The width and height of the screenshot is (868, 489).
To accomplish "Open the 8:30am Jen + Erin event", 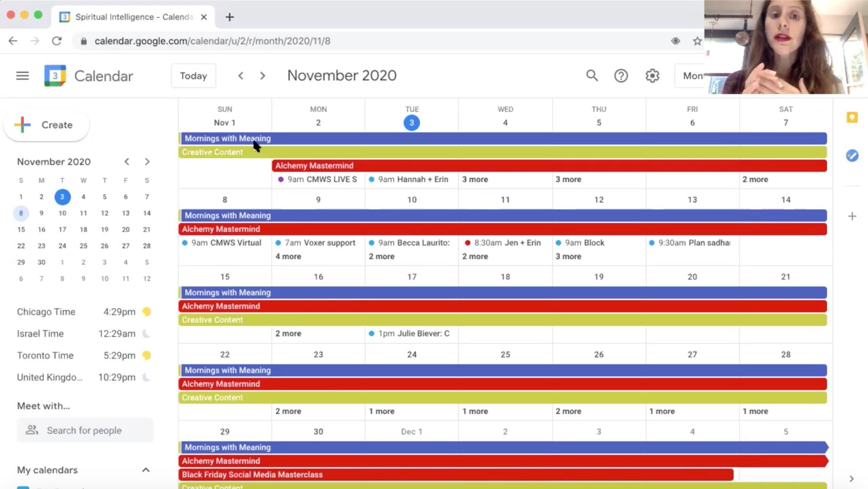I will pyautogui.click(x=505, y=243).
